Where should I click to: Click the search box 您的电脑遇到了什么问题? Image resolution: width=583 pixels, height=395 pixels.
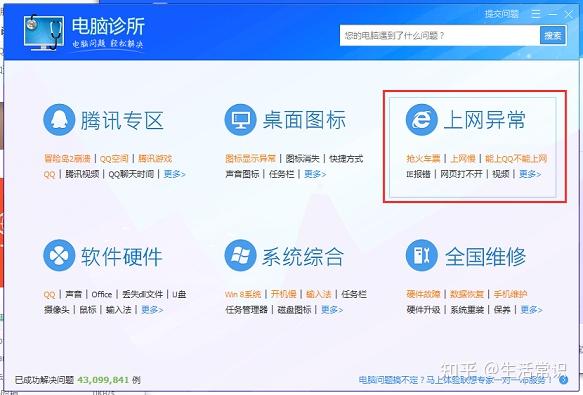(439, 36)
